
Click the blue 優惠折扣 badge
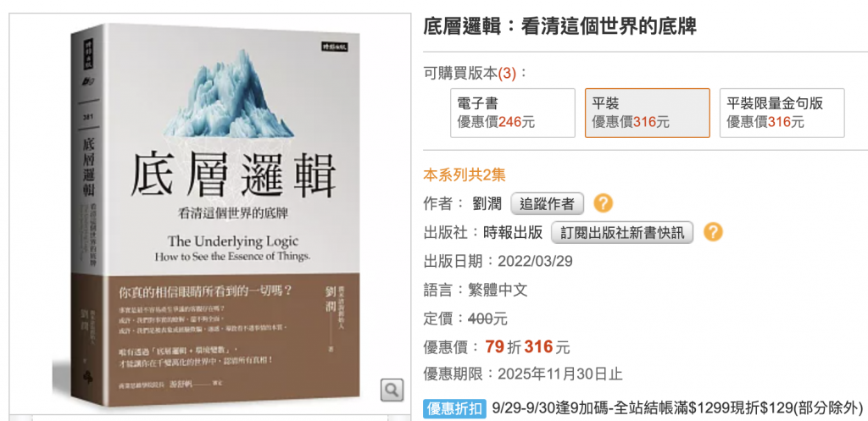click(454, 407)
